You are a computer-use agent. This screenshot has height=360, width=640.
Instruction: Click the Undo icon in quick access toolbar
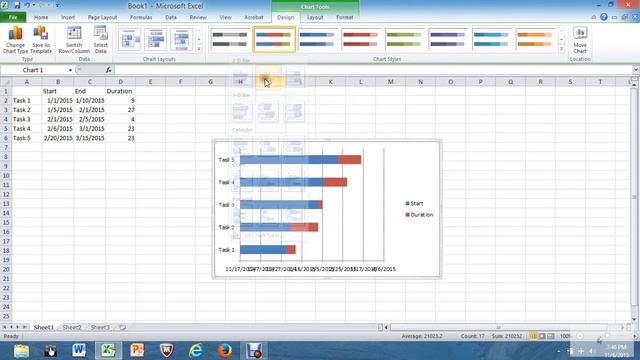27,5
